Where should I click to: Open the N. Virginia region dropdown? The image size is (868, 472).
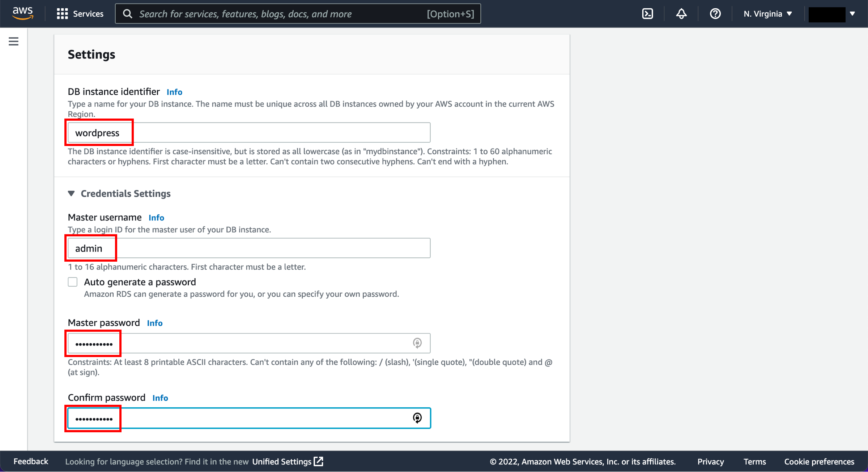click(x=767, y=14)
